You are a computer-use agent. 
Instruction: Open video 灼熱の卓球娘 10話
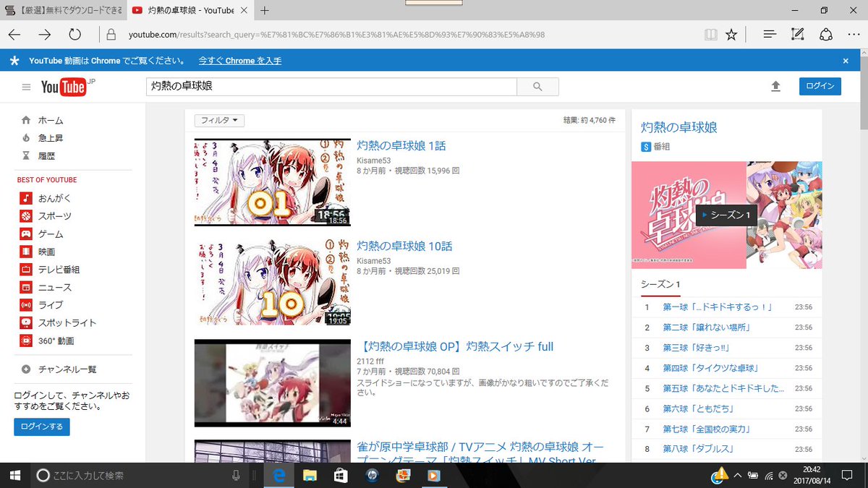404,246
